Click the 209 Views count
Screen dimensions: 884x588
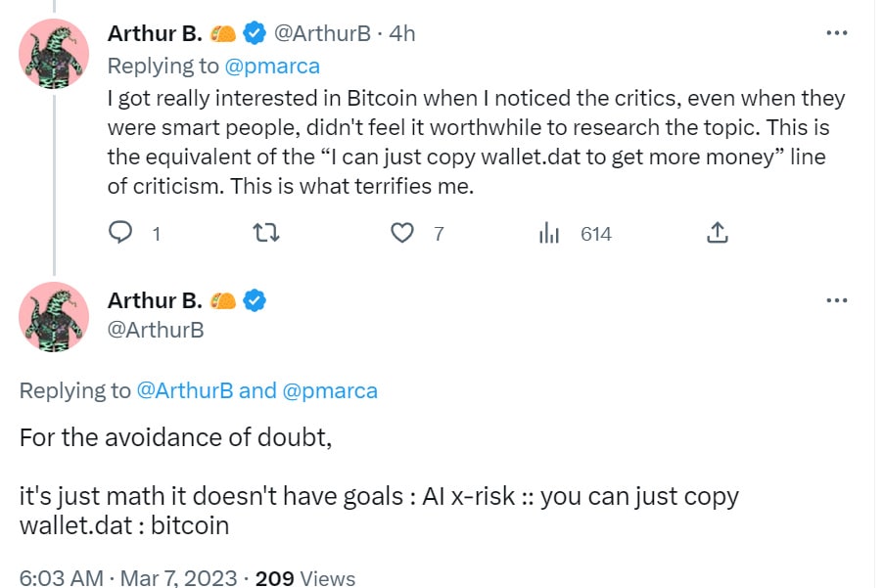[305, 578]
